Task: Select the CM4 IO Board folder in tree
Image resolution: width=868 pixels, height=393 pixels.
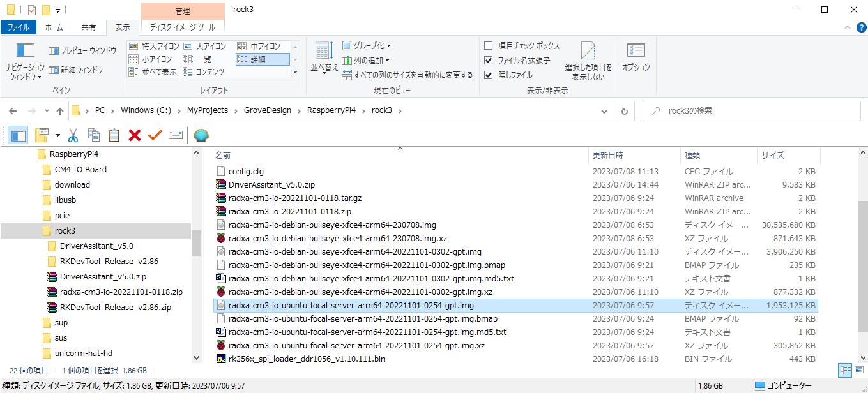Action: pos(80,170)
